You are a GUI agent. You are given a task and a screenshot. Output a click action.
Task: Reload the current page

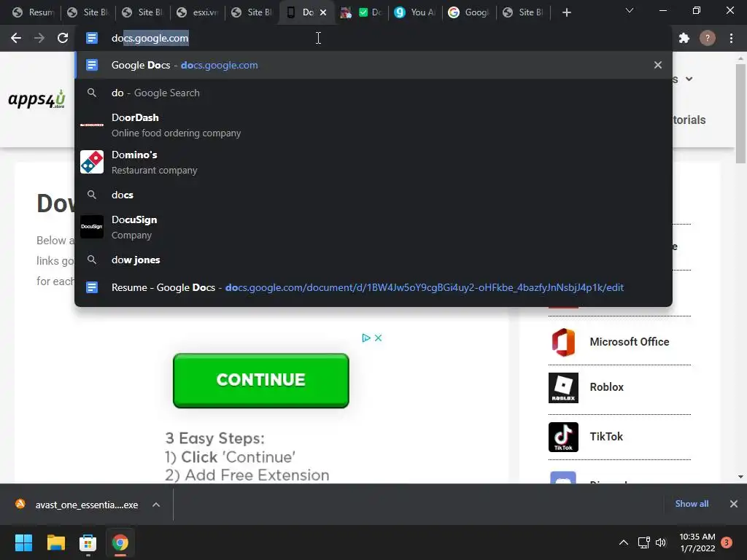coord(63,38)
